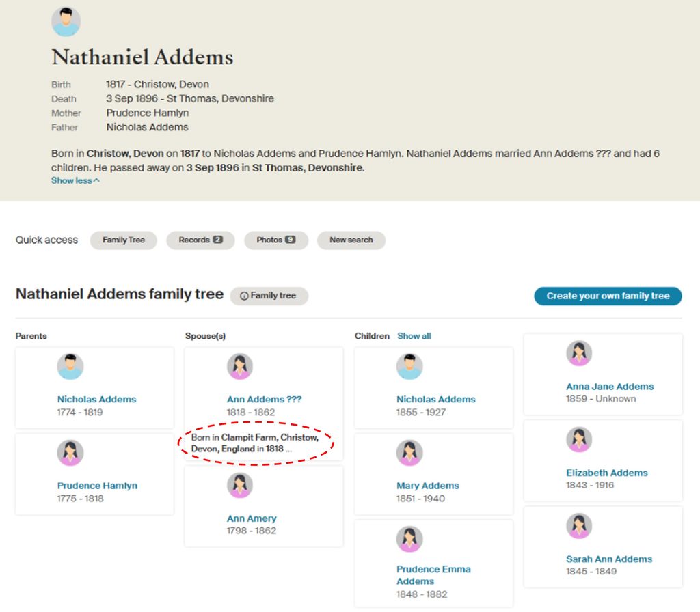Click Anna Jane Addems avatar icon
700x612 pixels.
point(579,353)
